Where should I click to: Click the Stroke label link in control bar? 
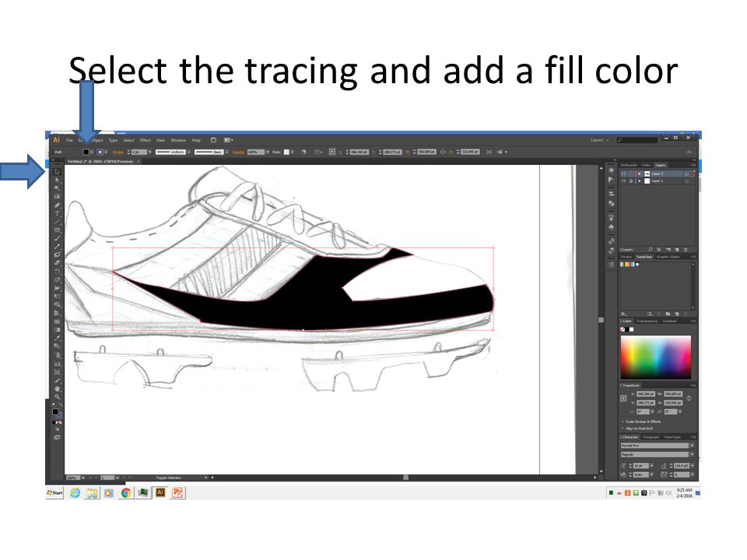point(117,152)
